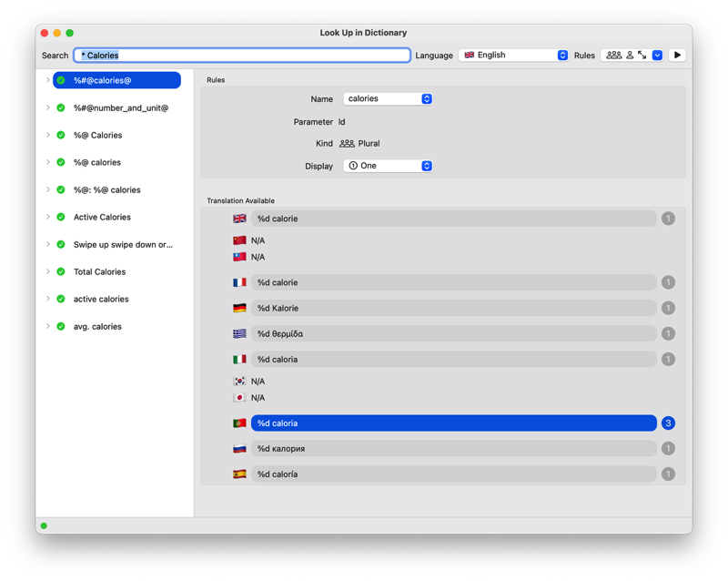Select 'avg. calories' in the sidebar

pyautogui.click(x=97, y=327)
